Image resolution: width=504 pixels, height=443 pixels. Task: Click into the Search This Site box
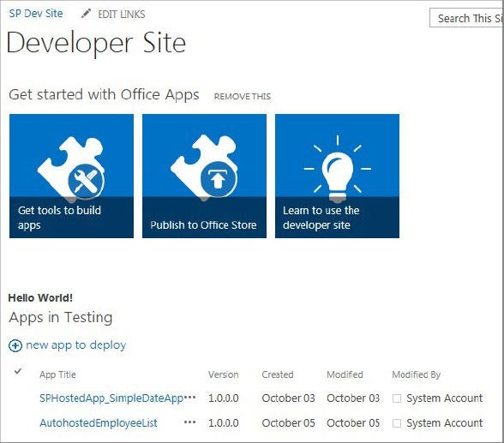coord(466,18)
